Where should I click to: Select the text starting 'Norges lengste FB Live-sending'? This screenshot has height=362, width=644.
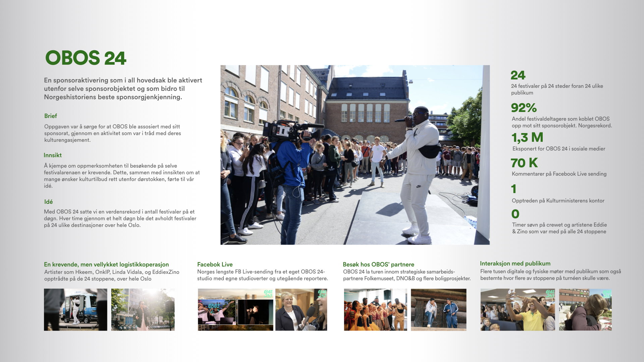(x=263, y=275)
